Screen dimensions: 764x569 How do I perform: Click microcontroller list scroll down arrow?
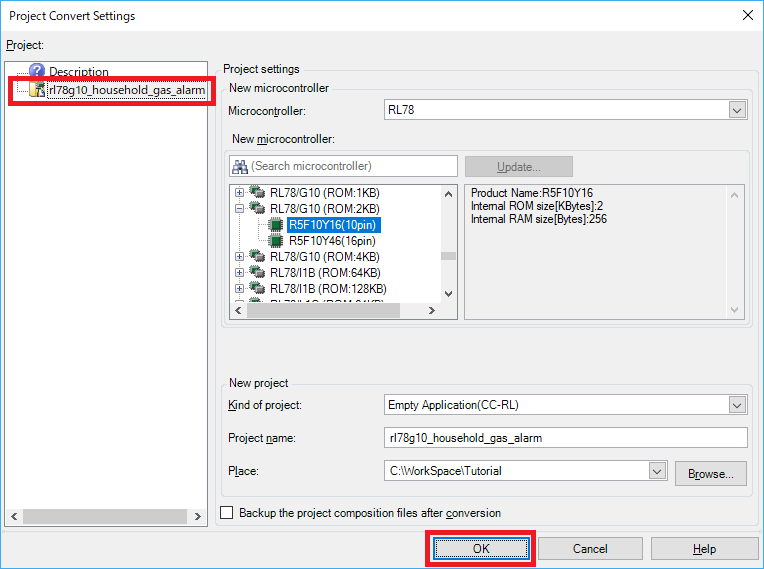coord(449,294)
